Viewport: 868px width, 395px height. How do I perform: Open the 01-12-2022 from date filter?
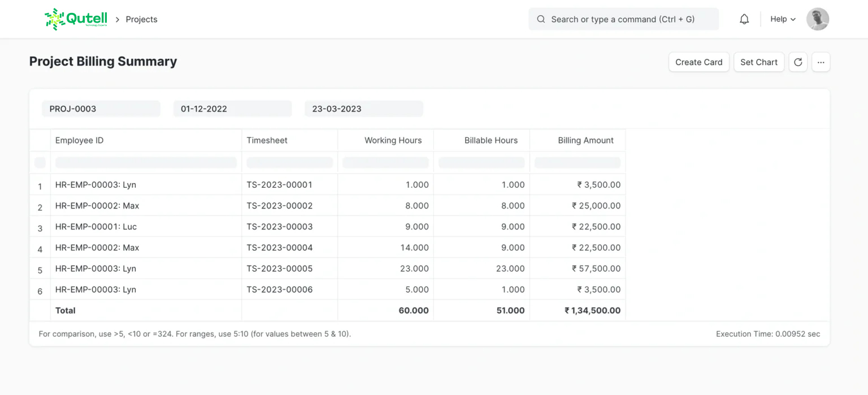(x=232, y=109)
